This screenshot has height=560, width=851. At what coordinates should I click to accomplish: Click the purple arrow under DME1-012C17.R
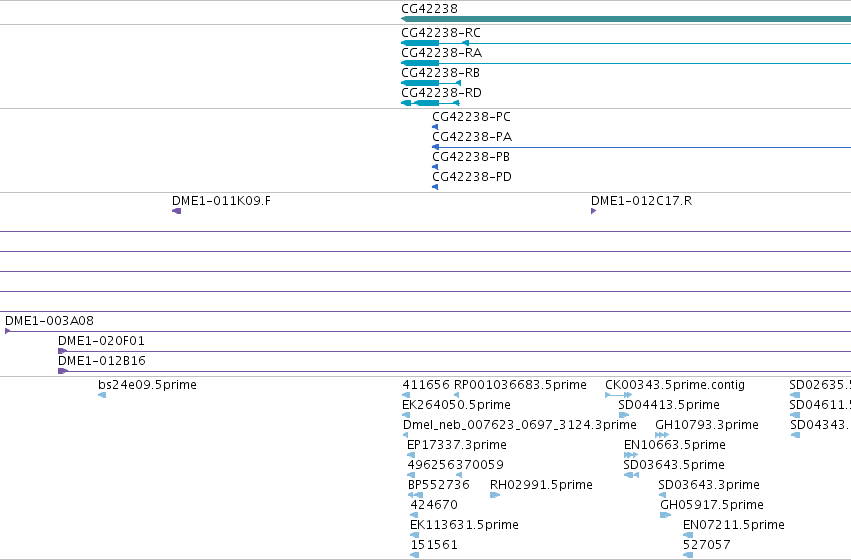(593, 211)
